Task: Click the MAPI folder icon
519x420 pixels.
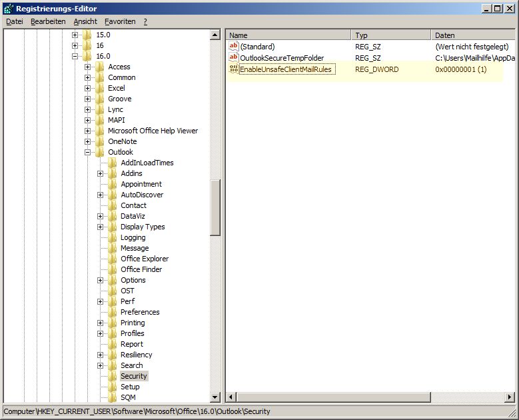Action: coord(100,120)
